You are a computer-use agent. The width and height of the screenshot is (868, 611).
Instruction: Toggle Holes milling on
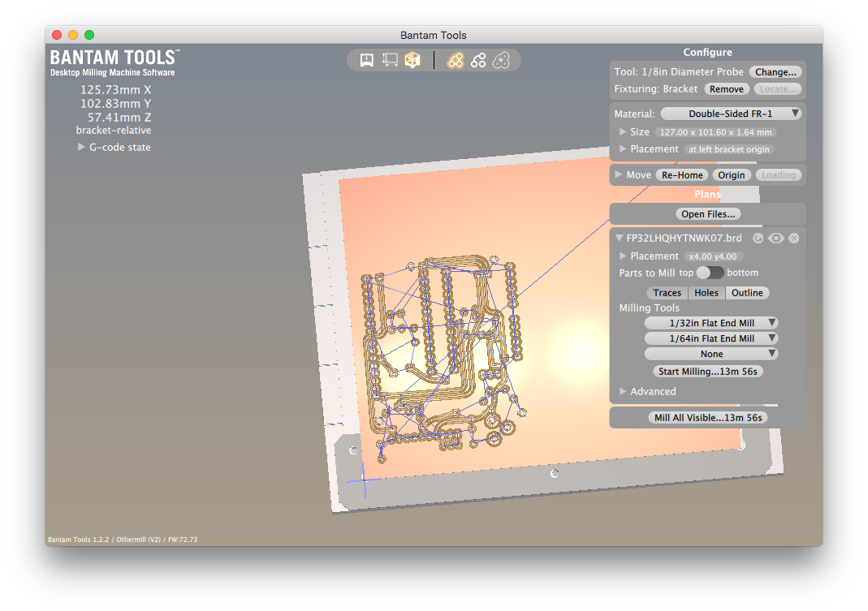(x=706, y=293)
